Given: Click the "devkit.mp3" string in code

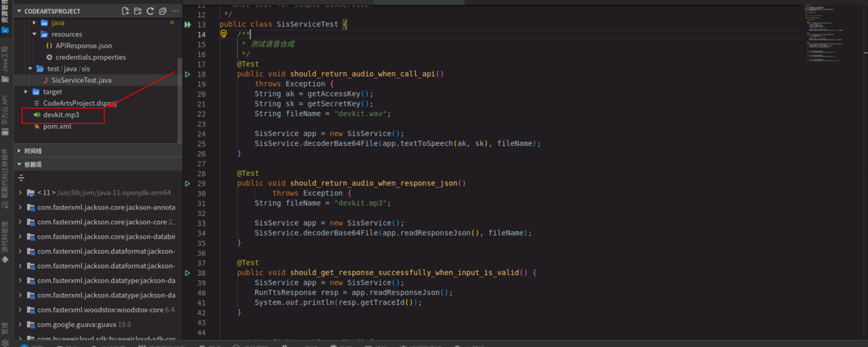Looking at the screenshot, I should [362, 203].
